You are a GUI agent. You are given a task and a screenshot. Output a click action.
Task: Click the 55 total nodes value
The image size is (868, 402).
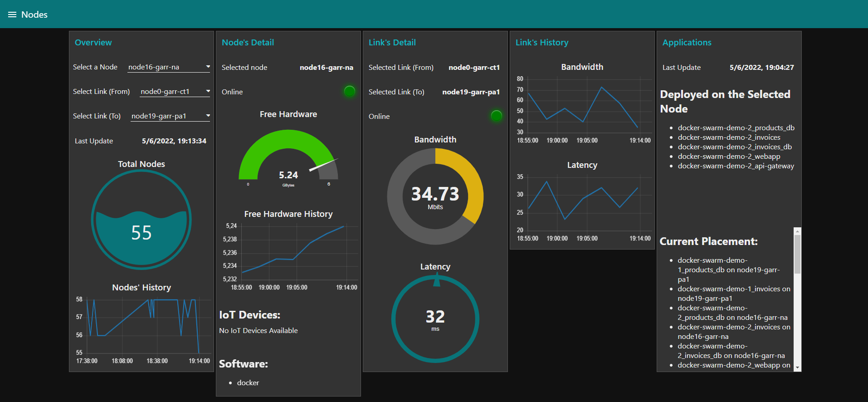(141, 233)
